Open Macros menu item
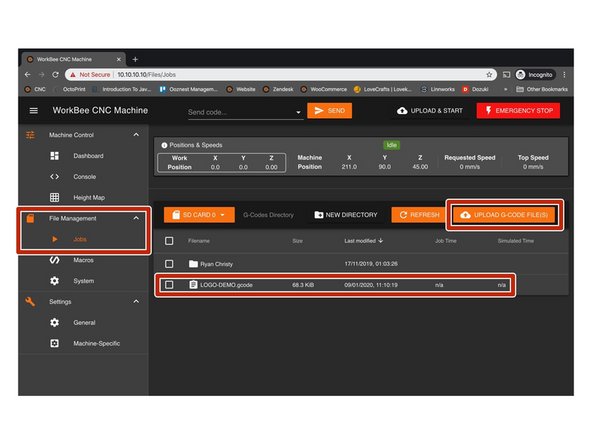This screenshot has width=592, height=444. tap(83, 260)
